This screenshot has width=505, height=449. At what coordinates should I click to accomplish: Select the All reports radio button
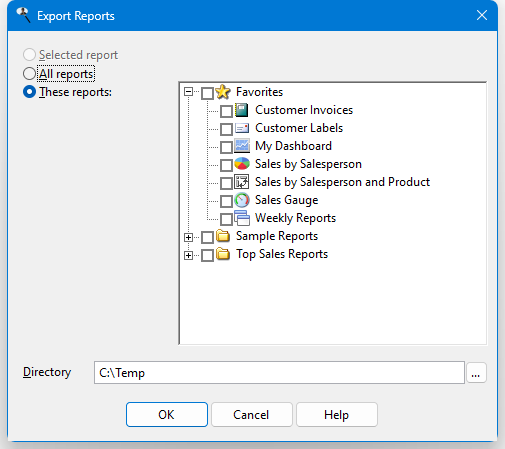click(29, 74)
